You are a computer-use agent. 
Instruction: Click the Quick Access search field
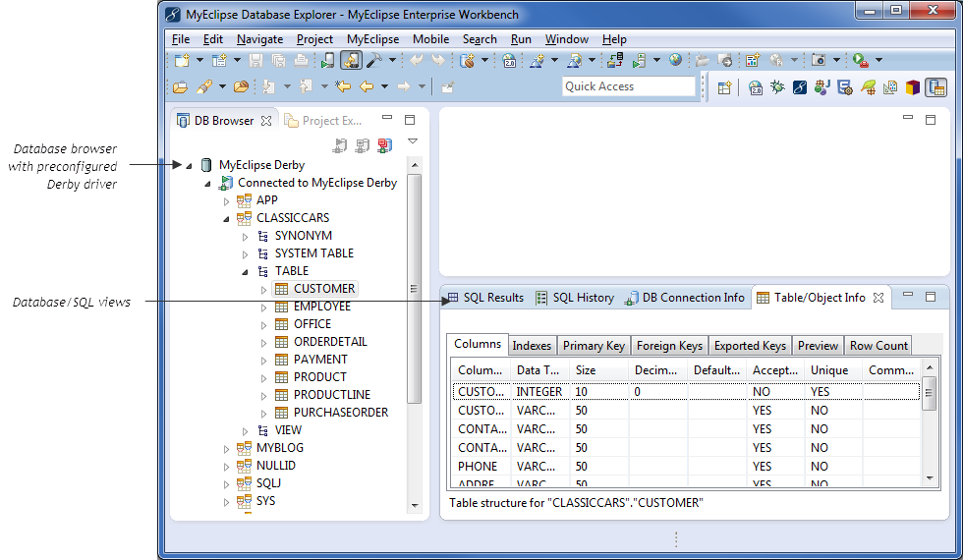pyautogui.click(x=629, y=86)
